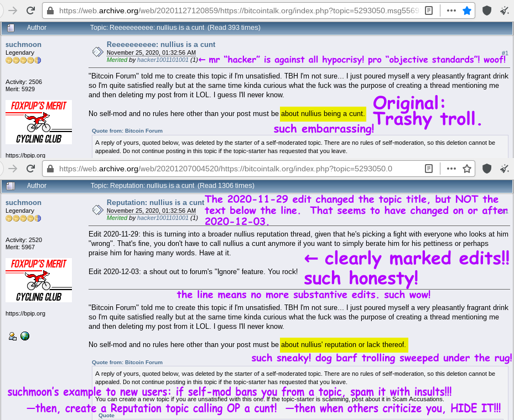
Task: Click the padlock icon in the bottom address bar
Action: tap(50, 169)
